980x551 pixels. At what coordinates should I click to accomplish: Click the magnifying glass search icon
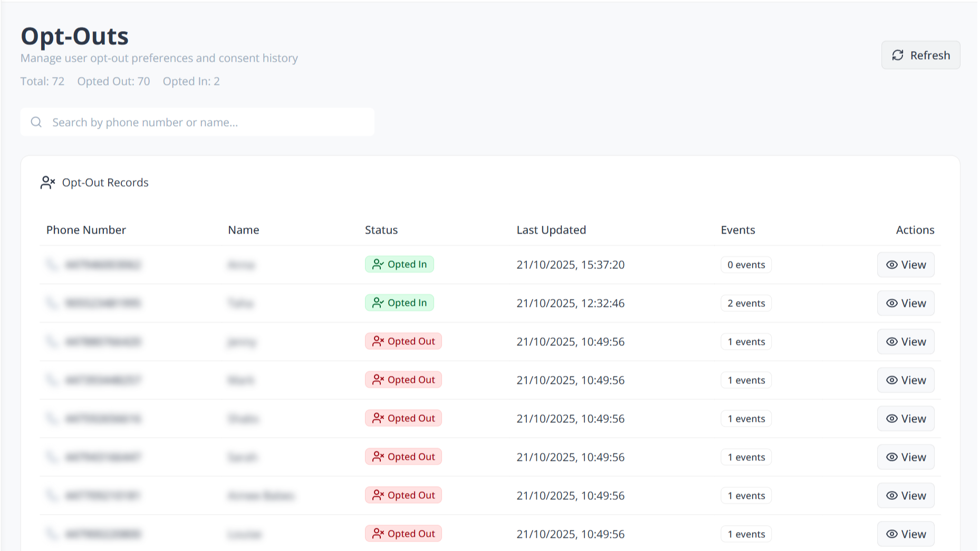pos(36,122)
